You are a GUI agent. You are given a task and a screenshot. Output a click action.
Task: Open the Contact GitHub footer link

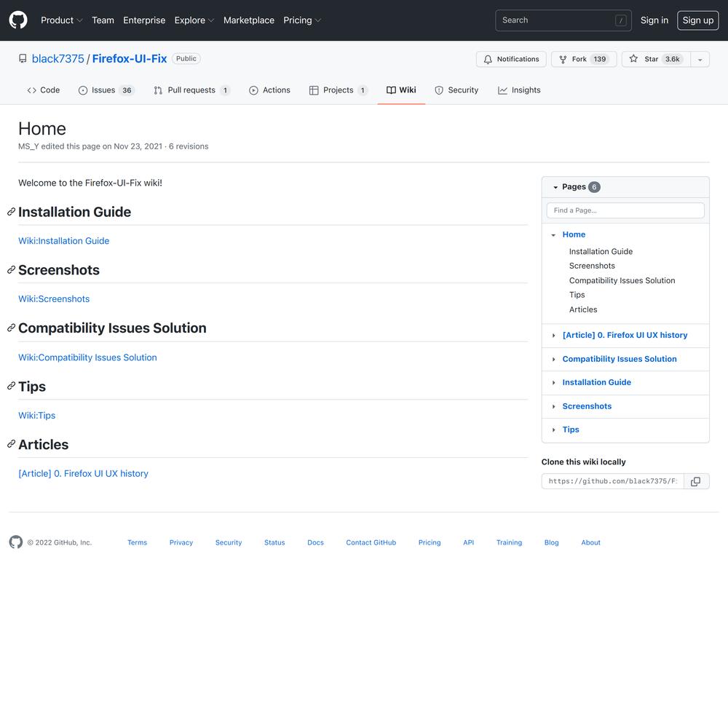tap(371, 542)
